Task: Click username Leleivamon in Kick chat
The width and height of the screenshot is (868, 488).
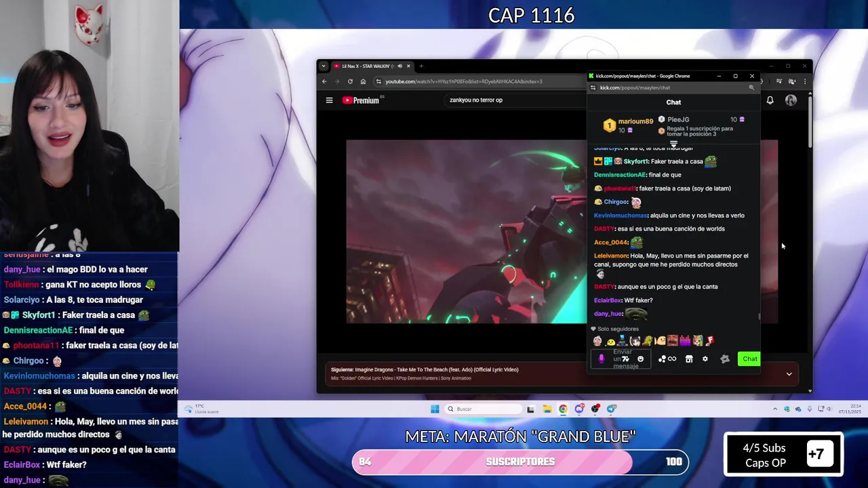Action: click(610, 256)
